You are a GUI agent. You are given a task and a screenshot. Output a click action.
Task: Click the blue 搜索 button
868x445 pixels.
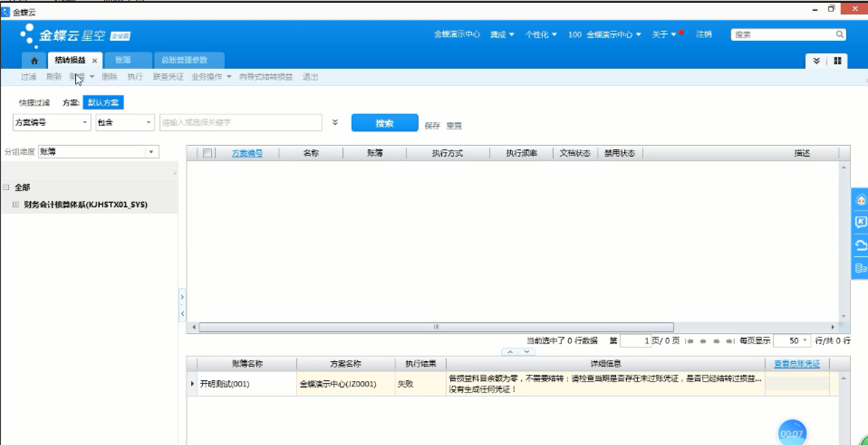[x=385, y=123]
